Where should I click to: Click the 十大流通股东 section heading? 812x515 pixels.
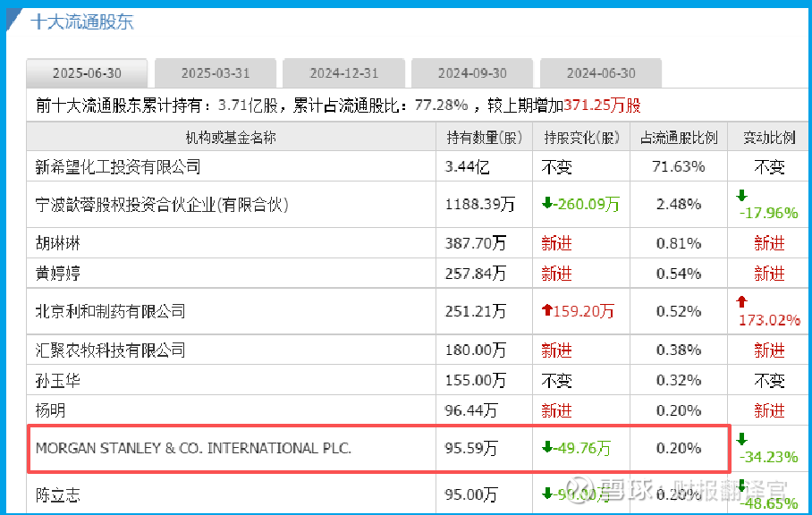81,21
